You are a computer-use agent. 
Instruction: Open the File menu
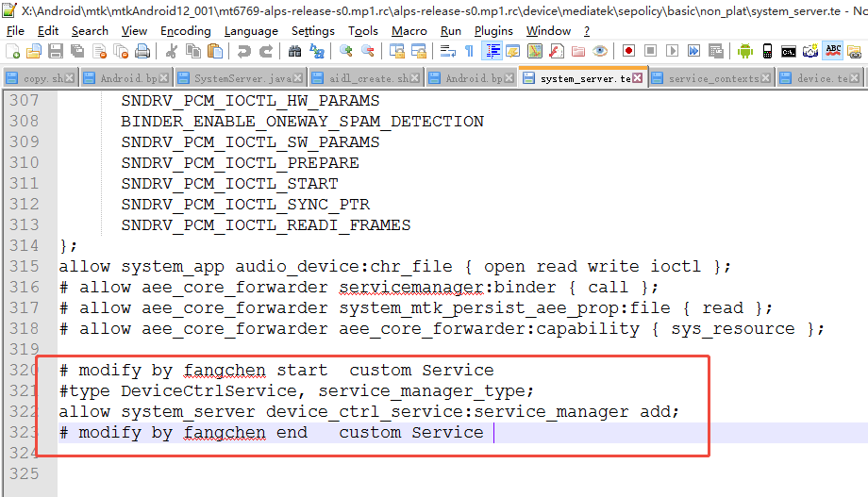[x=15, y=31]
